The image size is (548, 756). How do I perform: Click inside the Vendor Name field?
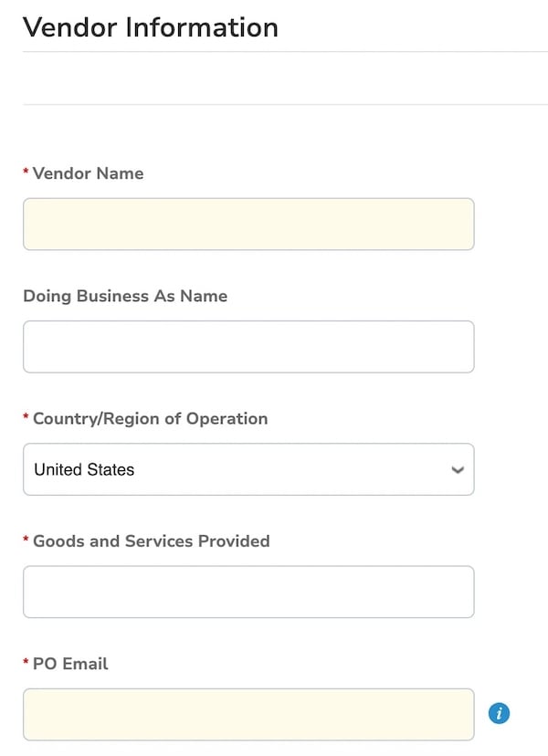pos(248,224)
